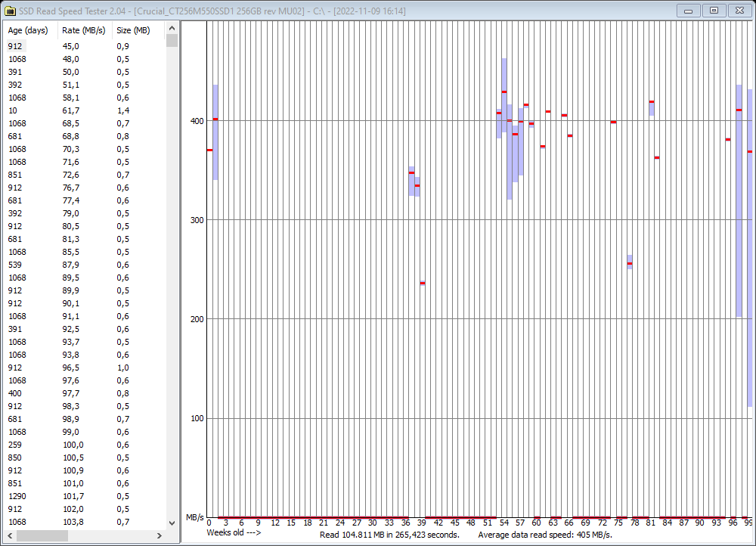Screen dimensions: 756x546
Task: Select the row with rate 71,6
Action: coord(85,162)
